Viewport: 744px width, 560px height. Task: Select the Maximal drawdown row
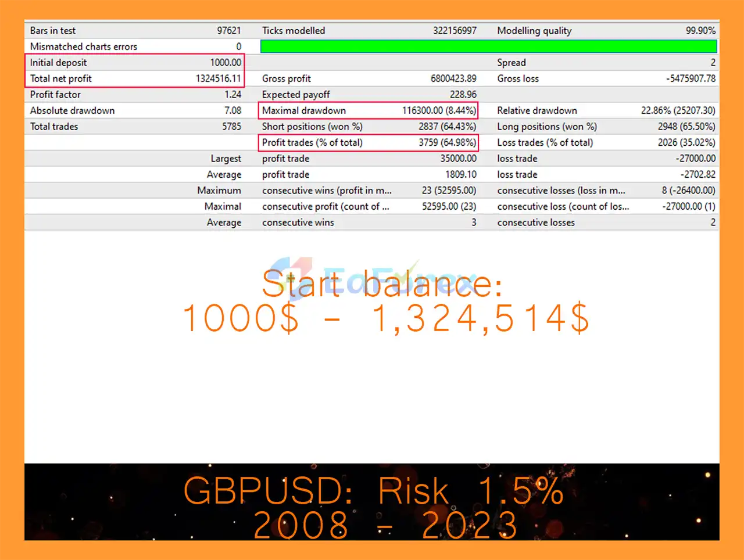coord(369,110)
